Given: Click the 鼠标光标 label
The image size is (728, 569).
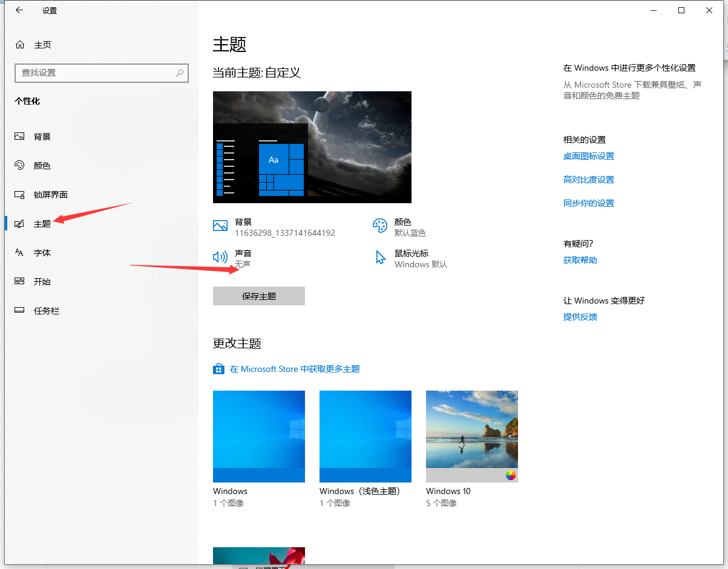Looking at the screenshot, I should (x=412, y=253).
